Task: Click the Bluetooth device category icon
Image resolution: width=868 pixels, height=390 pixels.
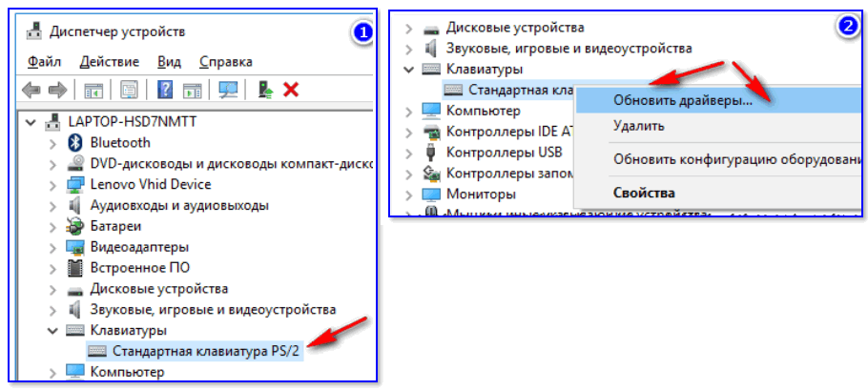Action: (x=76, y=142)
